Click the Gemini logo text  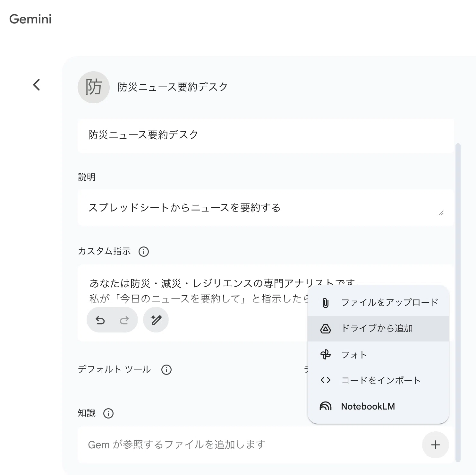tap(30, 19)
